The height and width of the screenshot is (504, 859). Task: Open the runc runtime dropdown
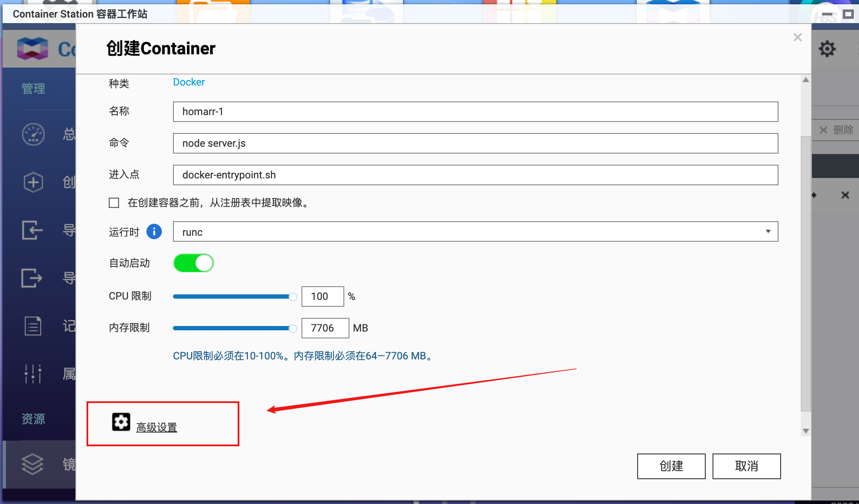[x=475, y=232]
